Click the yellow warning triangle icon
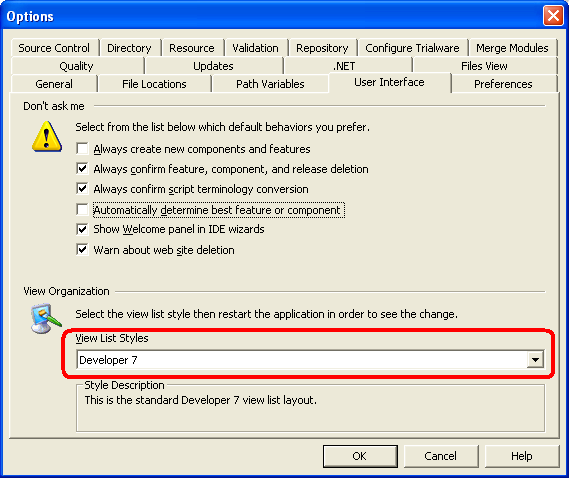The width and height of the screenshot is (569, 478). [x=47, y=137]
